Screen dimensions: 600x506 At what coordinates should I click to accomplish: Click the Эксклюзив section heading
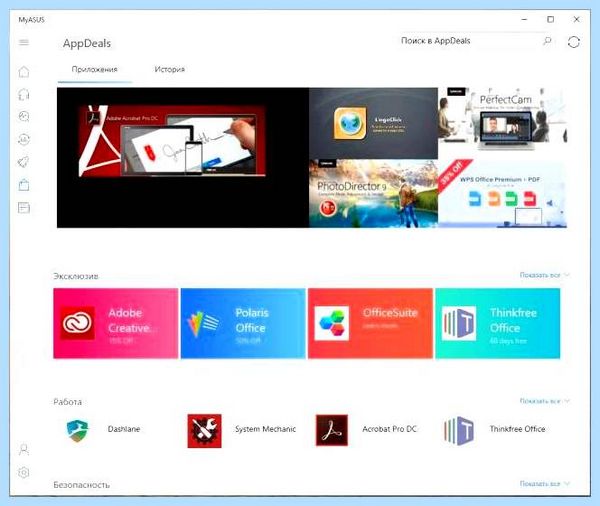pyautogui.click(x=76, y=276)
